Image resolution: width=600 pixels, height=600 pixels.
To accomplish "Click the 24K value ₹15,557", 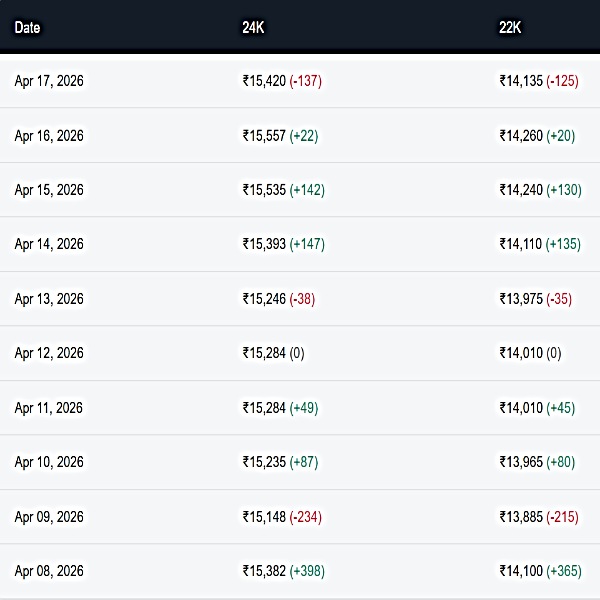I will click(x=264, y=136).
